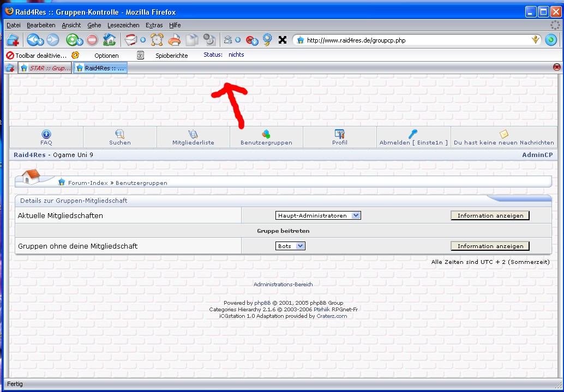The image size is (564, 392).
Task: Open a new tab with the tab-bar icon
Action: coord(10,68)
